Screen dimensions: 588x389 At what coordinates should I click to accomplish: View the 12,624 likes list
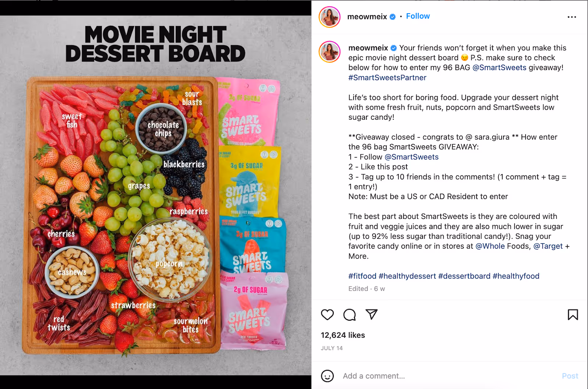(x=343, y=335)
